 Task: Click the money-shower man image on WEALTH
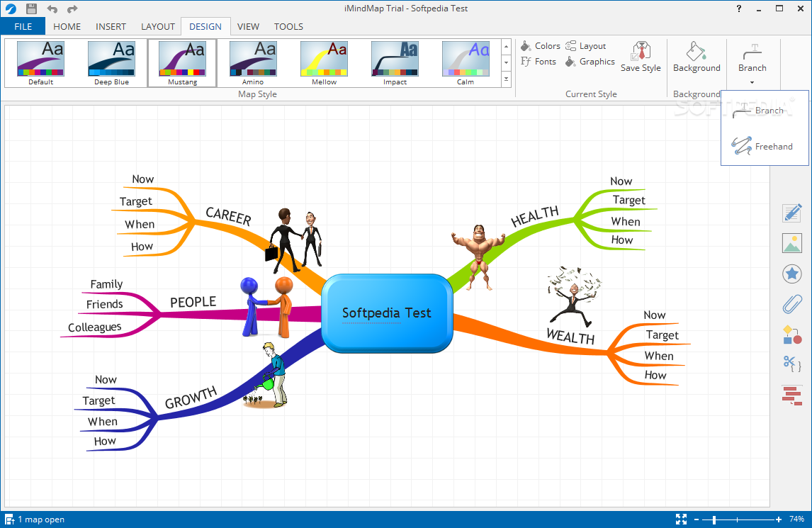(575, 297)
